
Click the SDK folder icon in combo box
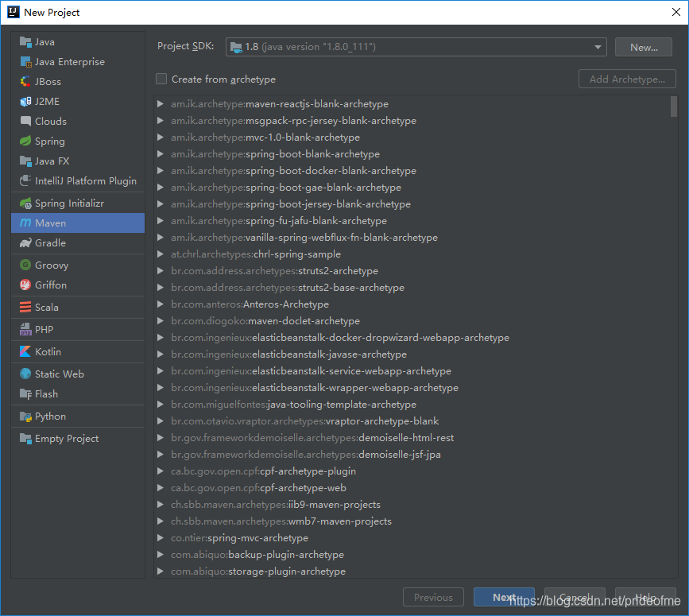pyautogui.click(x=236, y=47)
